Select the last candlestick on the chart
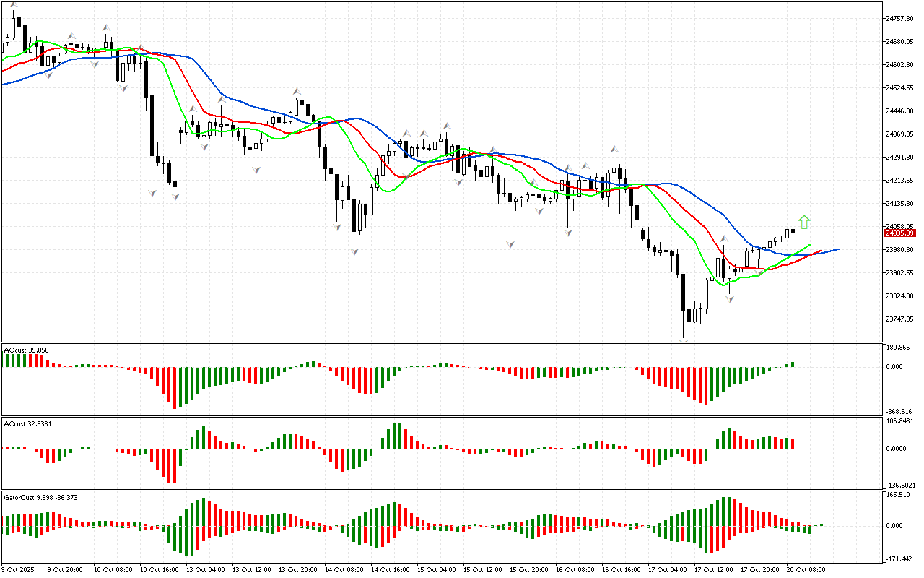Screen dimensions: 924x578 point(793,231)
